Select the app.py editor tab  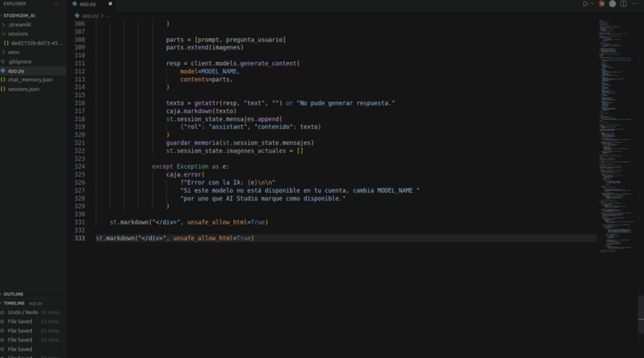pyautogui.click(x=92, y=4)
